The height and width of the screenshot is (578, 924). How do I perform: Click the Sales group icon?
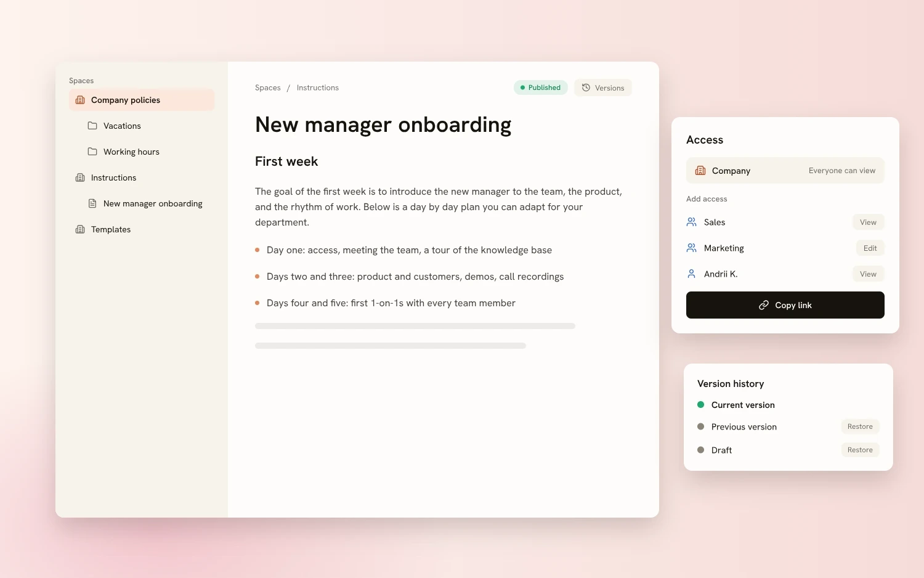click(x=692, y=222)
